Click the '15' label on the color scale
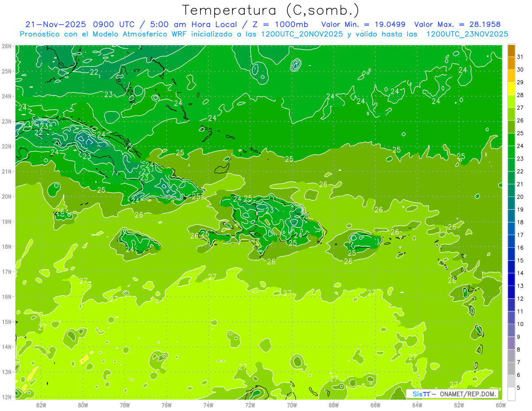The image size is (532, 411). pyautogui.click(x=520, y=260)
